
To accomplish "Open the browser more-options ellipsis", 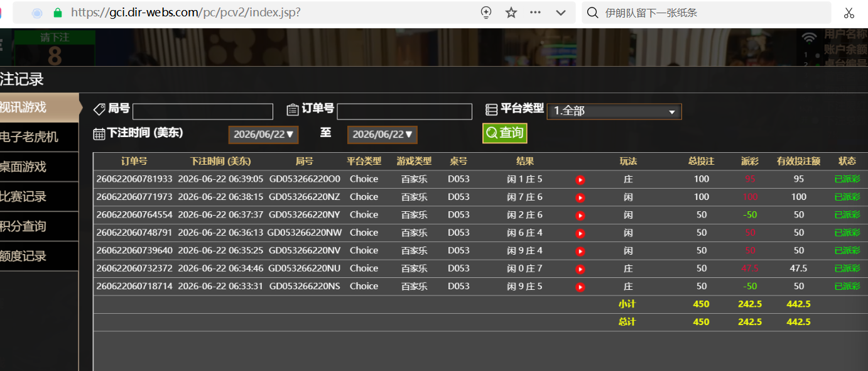I will 535,13.
